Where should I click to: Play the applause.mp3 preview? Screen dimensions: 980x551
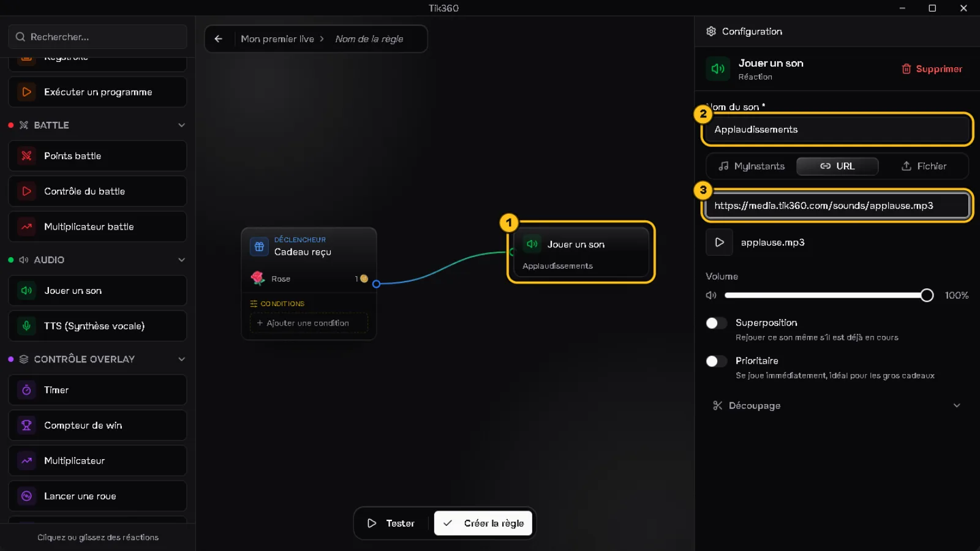click(719, 242)
